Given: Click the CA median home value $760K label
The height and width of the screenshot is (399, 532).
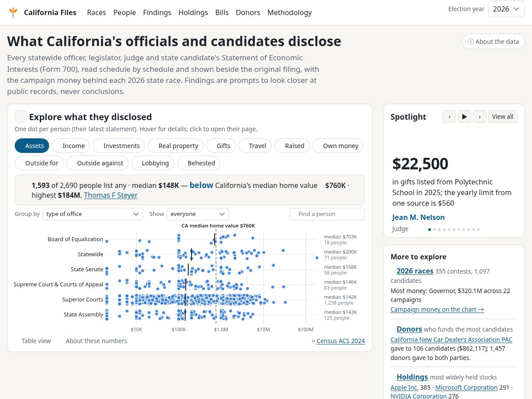Looking at the screenshot, I should 218,226.
